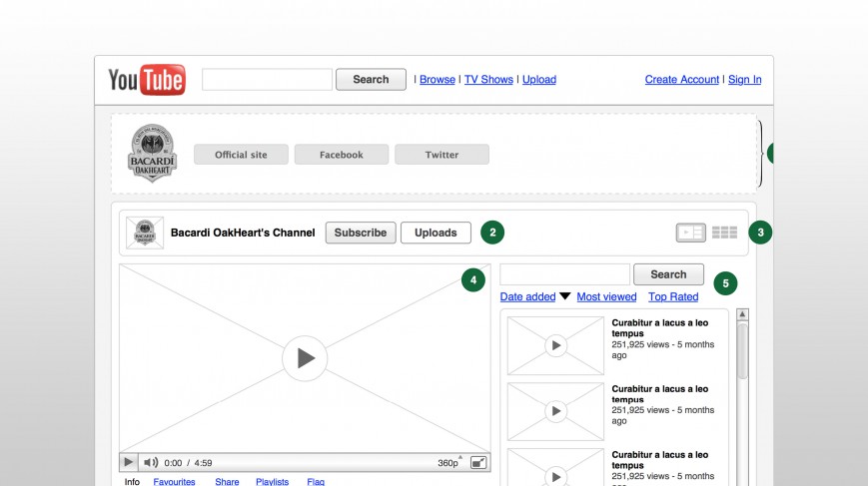868x486 pixels.
Task: Click the Bacardi OakHeart's Channel title
Action: click(243, 233)
